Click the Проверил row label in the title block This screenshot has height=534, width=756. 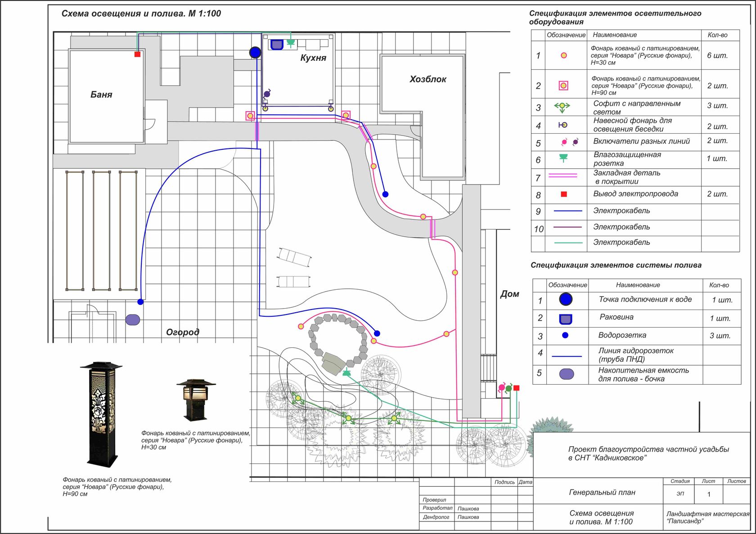434,500
